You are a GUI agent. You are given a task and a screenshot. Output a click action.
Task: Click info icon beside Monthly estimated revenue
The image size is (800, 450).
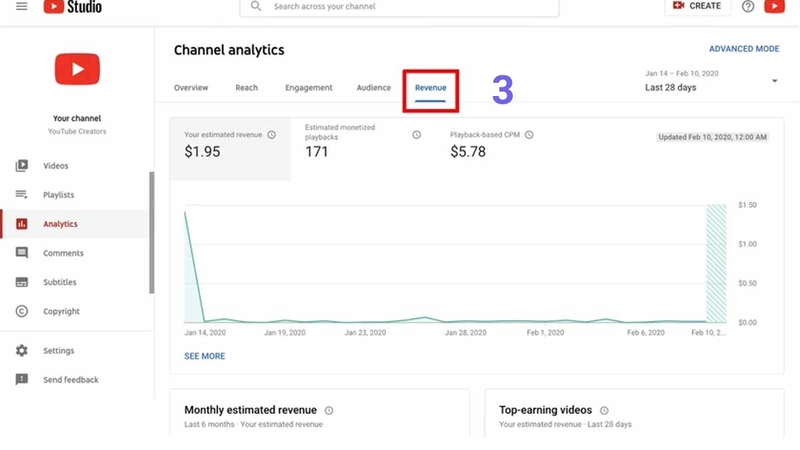329,410
